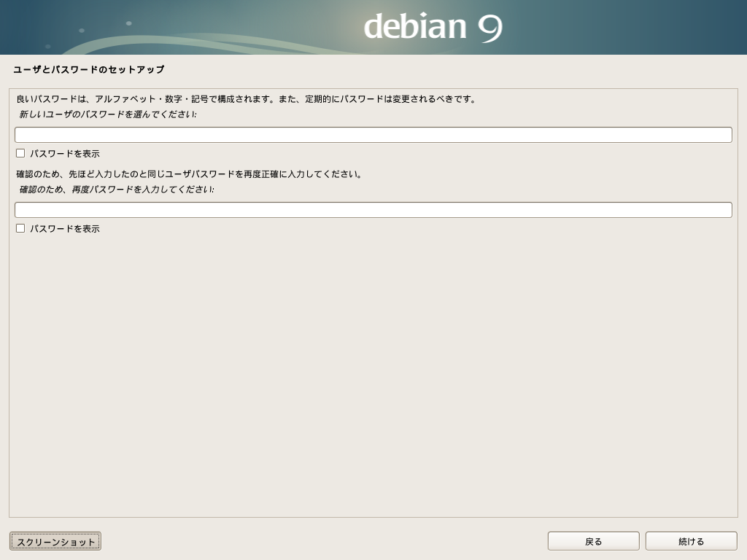Click the text starting with 確認のため、先ほど入力した
747x560 pixels.
coord(189,174)
